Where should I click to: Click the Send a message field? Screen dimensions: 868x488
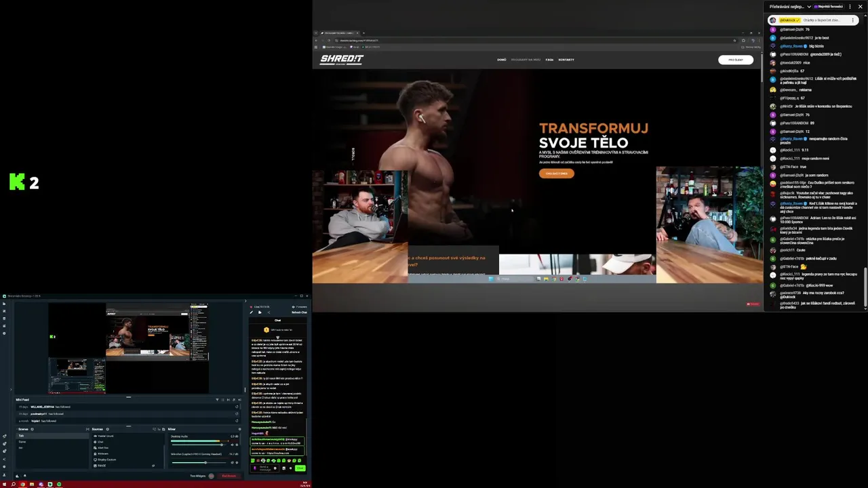point(263,468)
